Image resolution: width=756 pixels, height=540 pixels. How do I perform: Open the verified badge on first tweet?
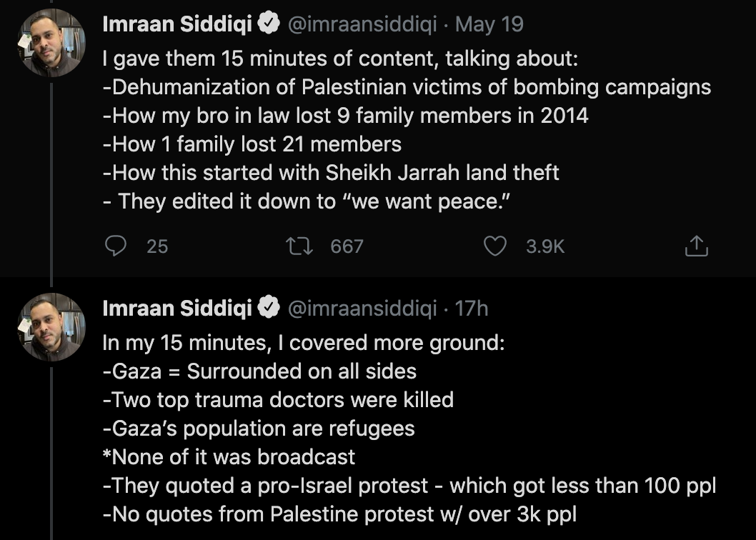[269, 24]
